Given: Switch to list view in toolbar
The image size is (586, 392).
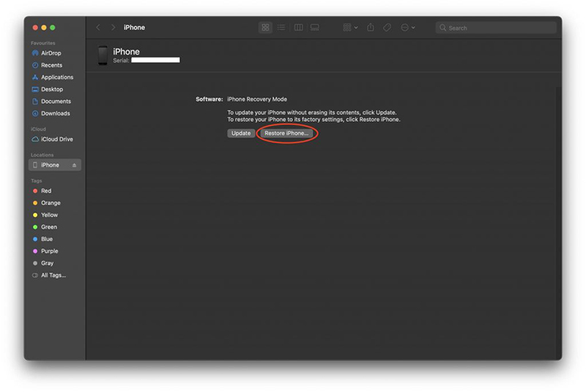Looking at the screenshot, I should 281,28.
